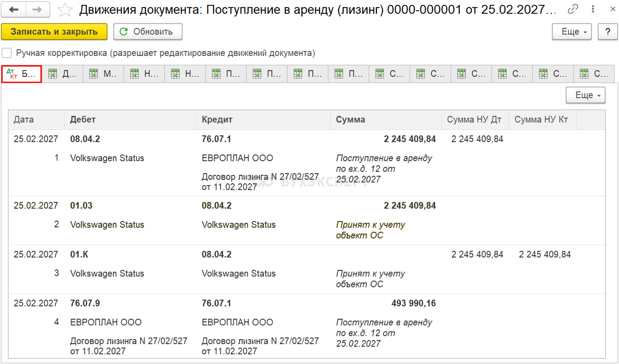
Task: Add document to favorites with the star
Action: [65, 10]
